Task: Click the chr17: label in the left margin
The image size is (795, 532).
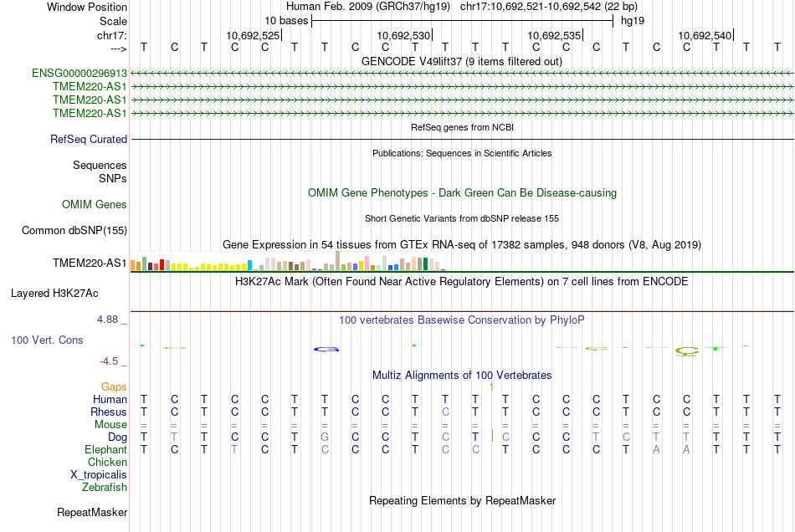Action: (x=112, y=35)
